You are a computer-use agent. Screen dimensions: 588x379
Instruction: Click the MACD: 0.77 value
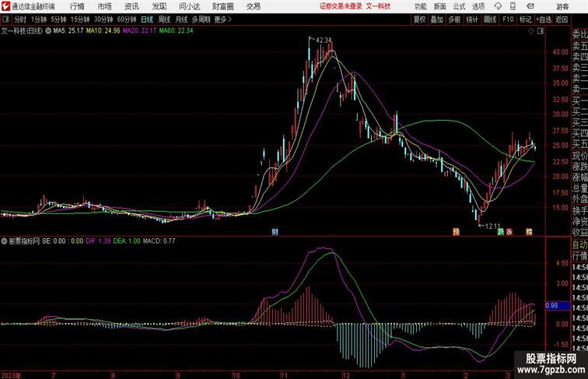click(x=159, y=241)
